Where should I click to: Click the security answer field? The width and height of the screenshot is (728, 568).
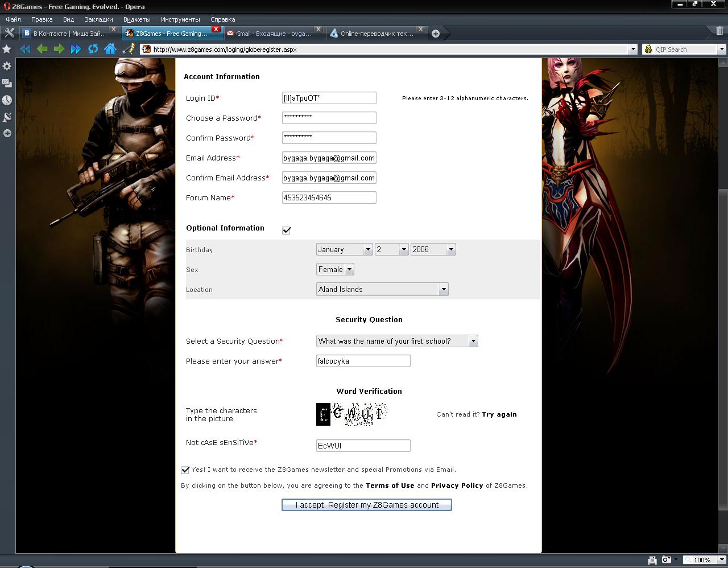click(x=363, y=361)
